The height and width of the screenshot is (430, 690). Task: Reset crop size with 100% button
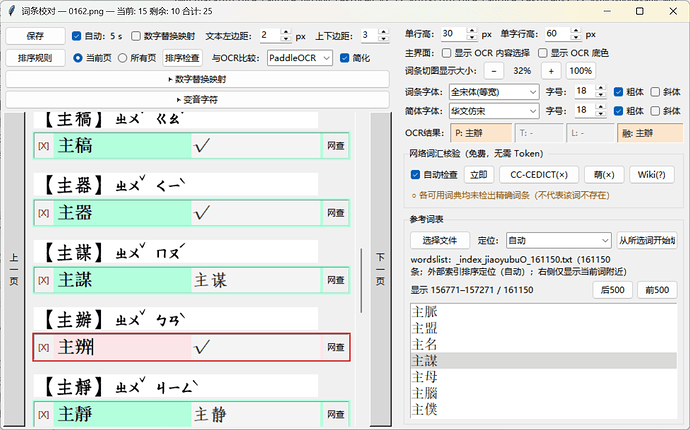pyautogui.click(x=580, y=71)
